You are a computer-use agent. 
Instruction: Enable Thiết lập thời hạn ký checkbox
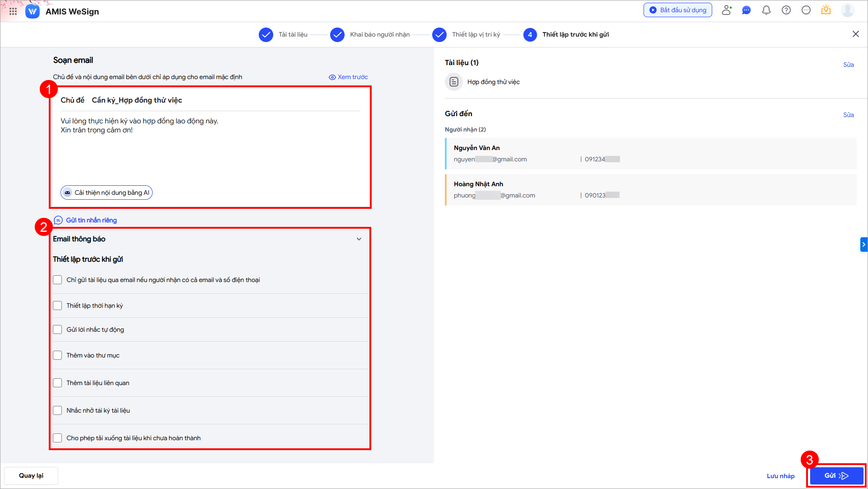pyautogui.click(x=57, y=306)
